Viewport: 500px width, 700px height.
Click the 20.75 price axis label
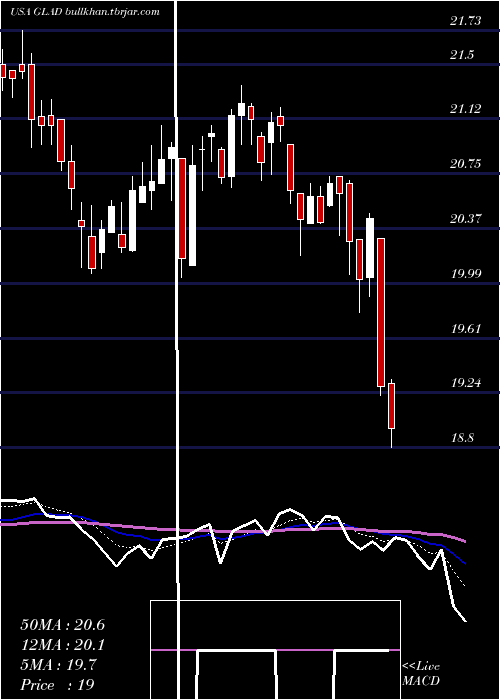(466, 164)
